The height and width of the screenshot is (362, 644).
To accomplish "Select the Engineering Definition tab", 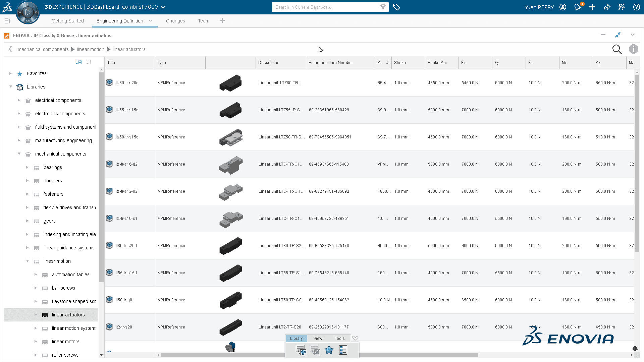I will [120, 21].
